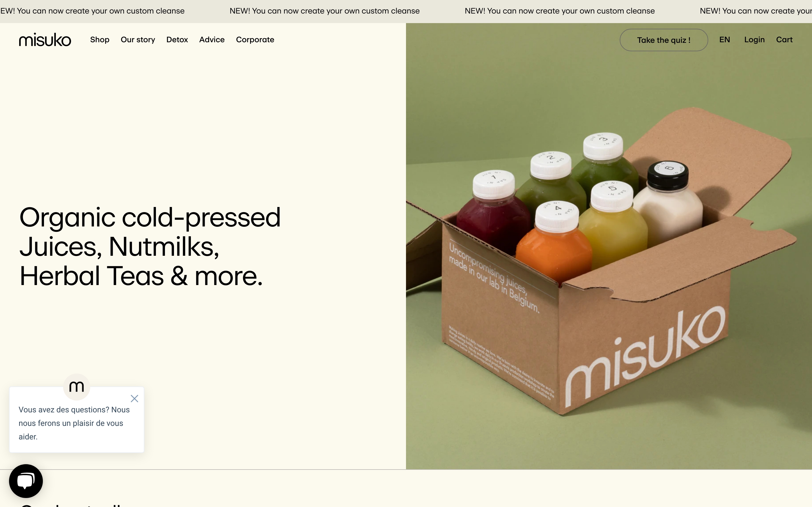Open the Shop menu
Screen dimensions: 812x507
100,39
